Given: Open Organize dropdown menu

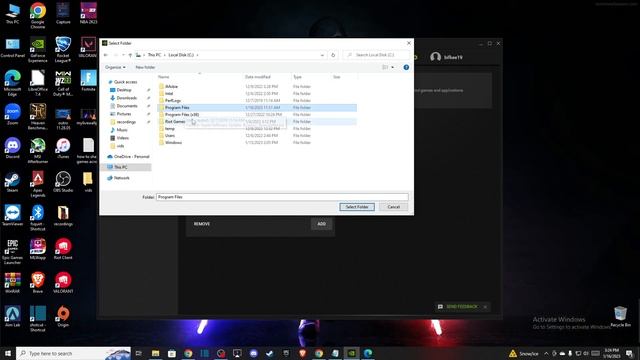Looking at the screenshot, I should tap(115, 67).
